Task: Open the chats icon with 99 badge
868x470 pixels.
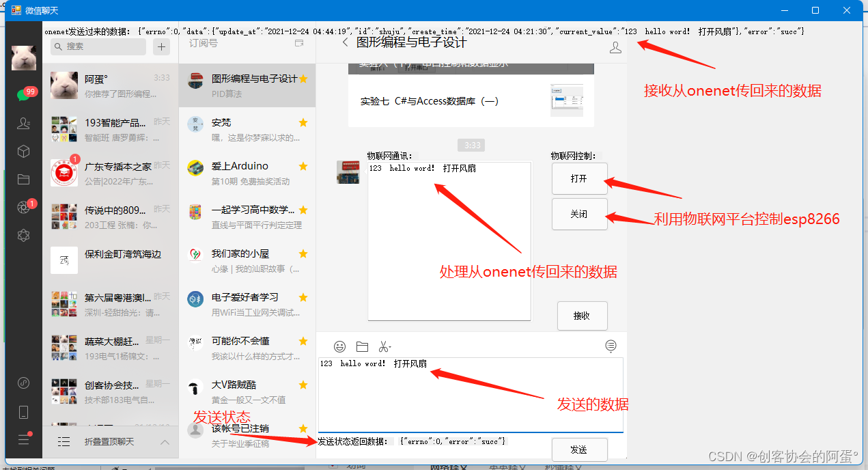Action: 25,94
